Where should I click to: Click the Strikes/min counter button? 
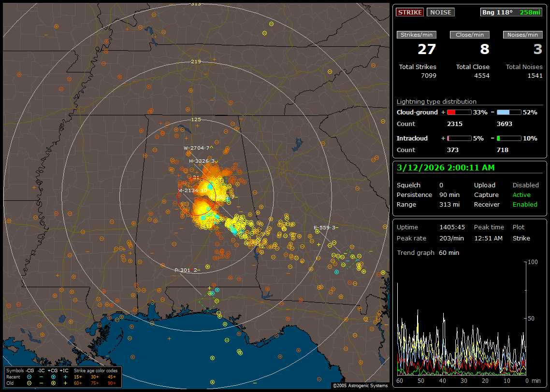point(417,35)
